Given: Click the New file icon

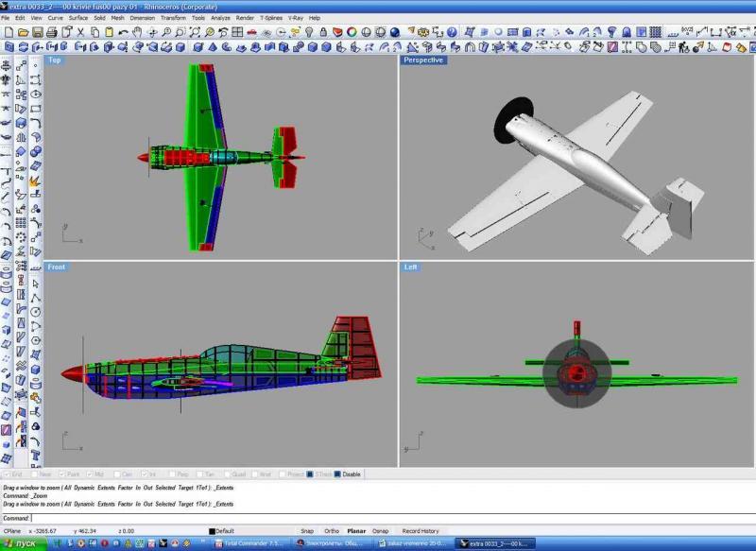Looking at the screenshot, I should (x=8, y=31).
